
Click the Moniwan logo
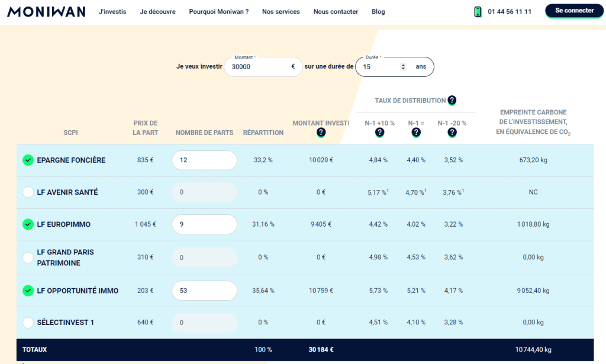click(x=46, y=11)
